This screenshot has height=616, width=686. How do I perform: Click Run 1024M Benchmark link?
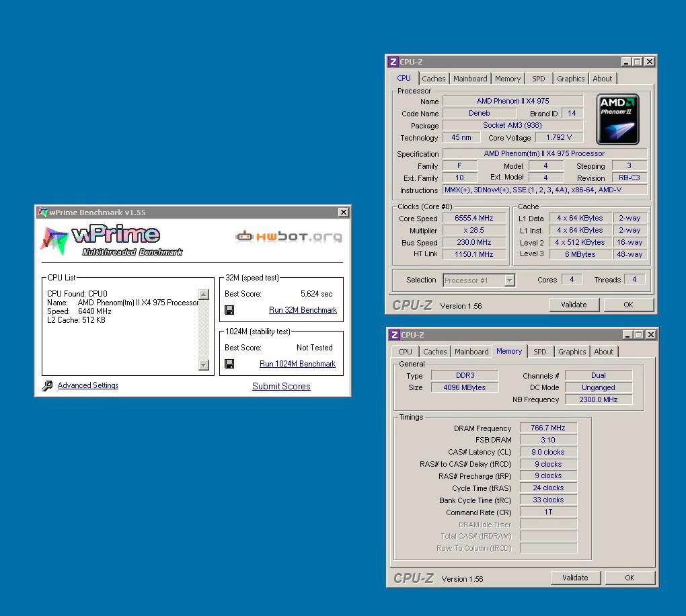point(297,364)
